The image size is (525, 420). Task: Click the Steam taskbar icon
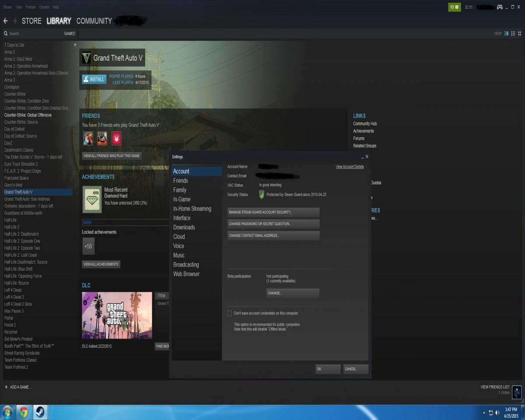(40, 412)
